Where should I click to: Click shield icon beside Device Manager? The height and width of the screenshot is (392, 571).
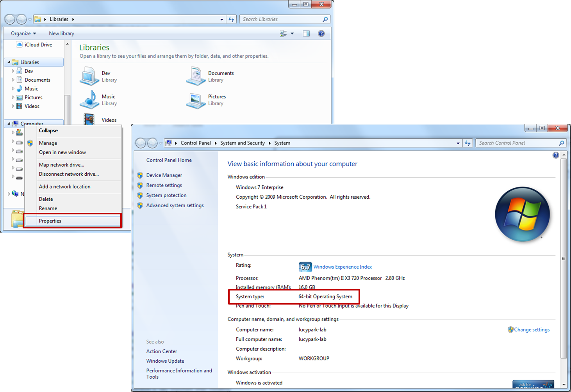click(x=140, y=175)
